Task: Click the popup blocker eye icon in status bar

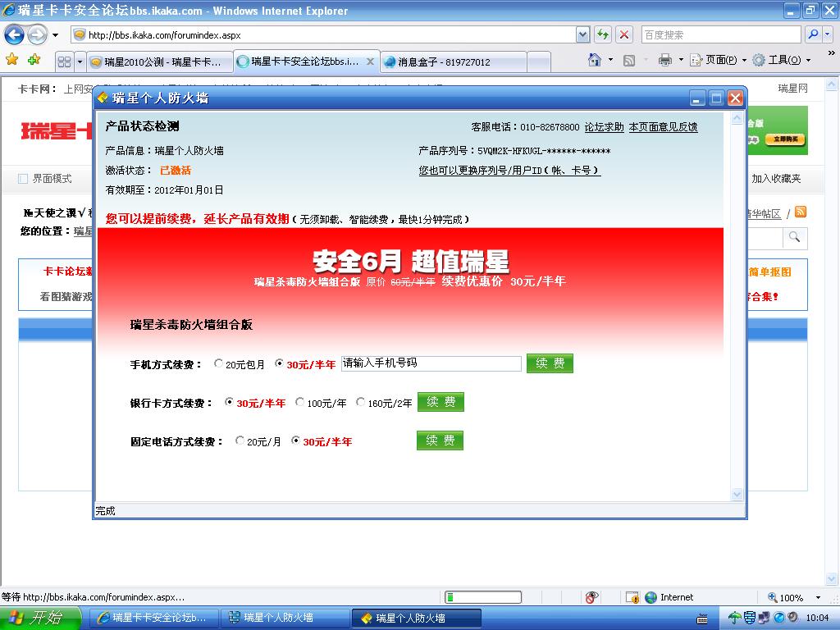Action: click(591, 597)
